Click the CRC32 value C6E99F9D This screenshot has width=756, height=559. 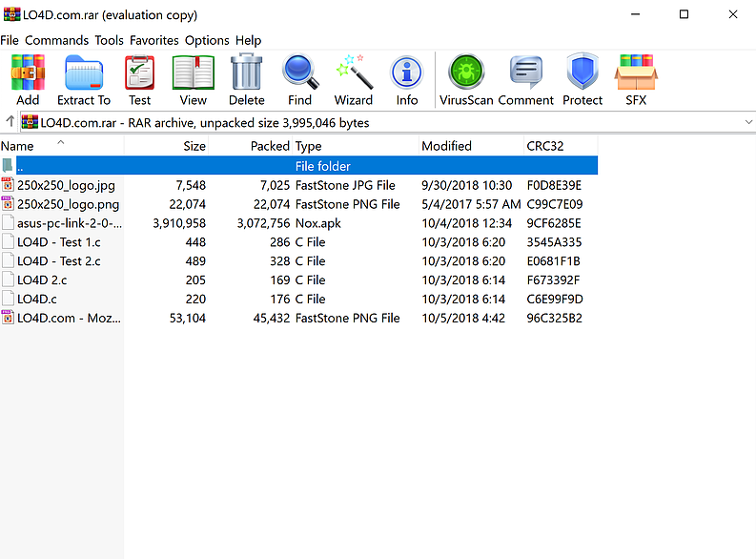click(x=555, y=299)
